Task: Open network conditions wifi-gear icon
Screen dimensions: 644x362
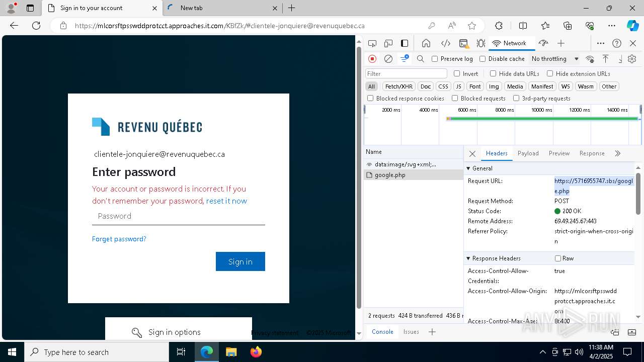Action: (x=590, y=59)
